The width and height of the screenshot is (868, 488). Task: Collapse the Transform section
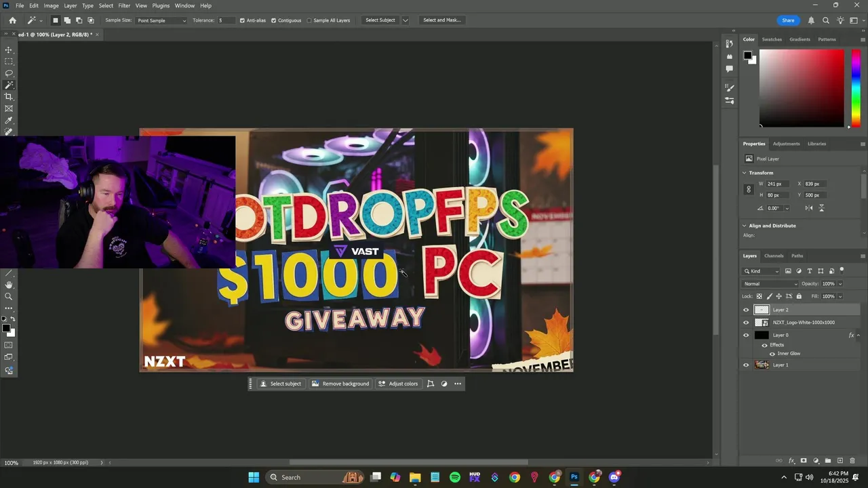coord(745,173)
